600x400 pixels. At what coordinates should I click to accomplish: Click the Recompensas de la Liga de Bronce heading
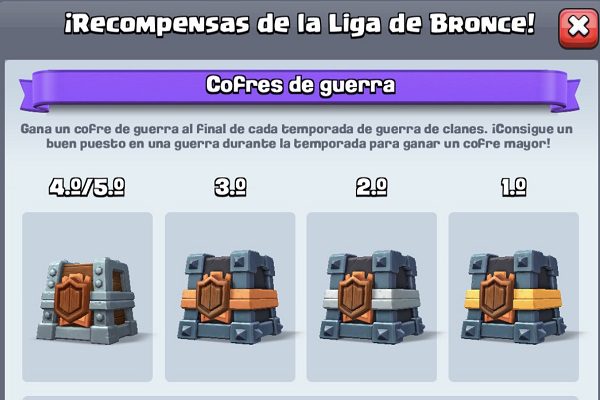tap(300, 24)
